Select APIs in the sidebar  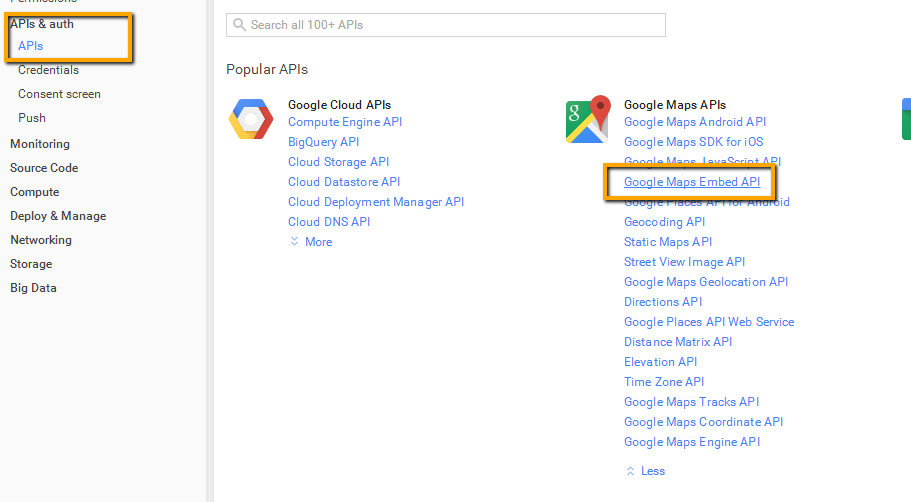tap(30, 46)
